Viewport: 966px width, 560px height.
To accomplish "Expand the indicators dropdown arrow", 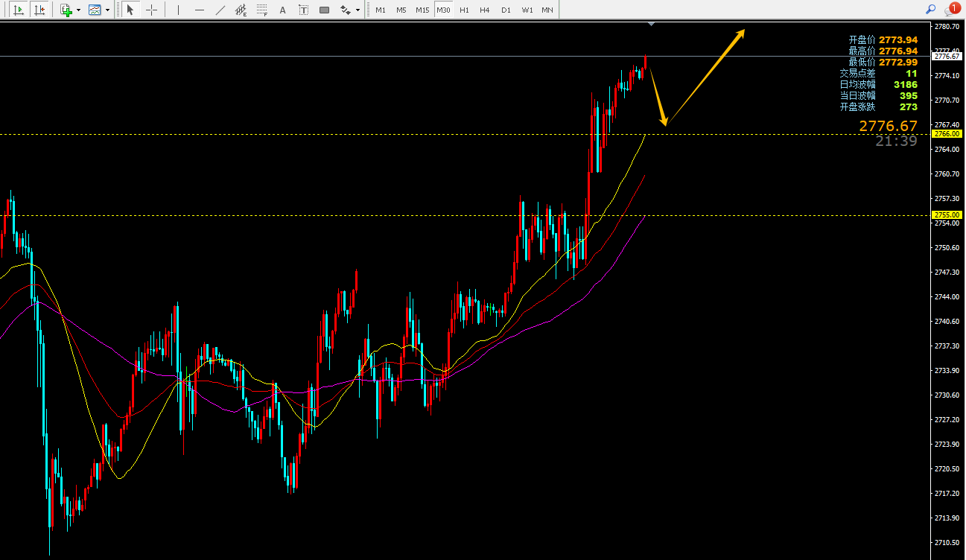I will pyautogui.click(x=78, y=10).
